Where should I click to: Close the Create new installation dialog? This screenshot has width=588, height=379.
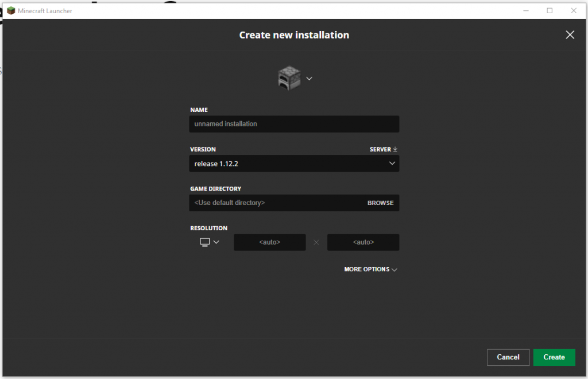click(x=570, y=35)
